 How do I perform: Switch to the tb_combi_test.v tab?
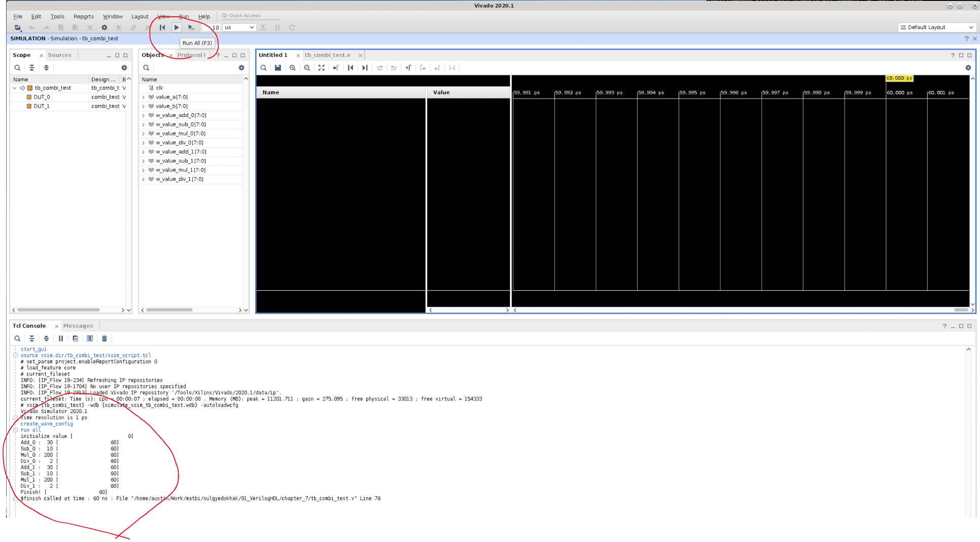(x=328, y=55)
